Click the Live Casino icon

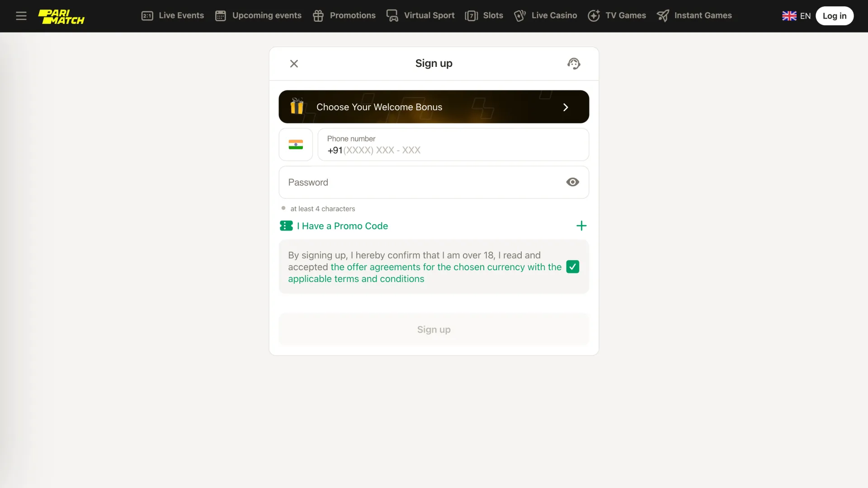[520, 15]
